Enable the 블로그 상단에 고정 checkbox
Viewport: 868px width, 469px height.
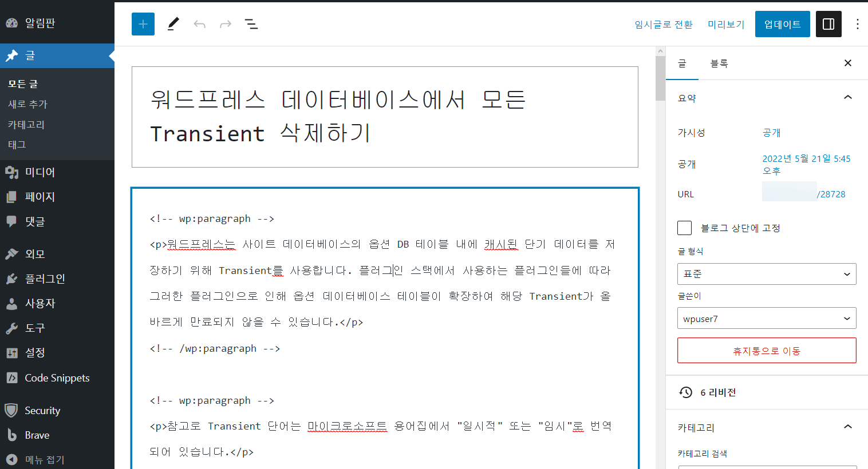coord(684,227)
